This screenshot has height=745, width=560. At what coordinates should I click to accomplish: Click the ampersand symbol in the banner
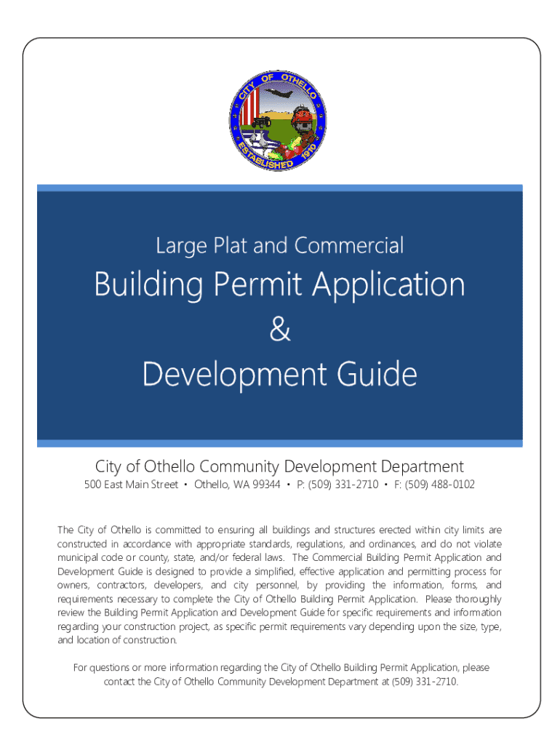click(279, 330)
